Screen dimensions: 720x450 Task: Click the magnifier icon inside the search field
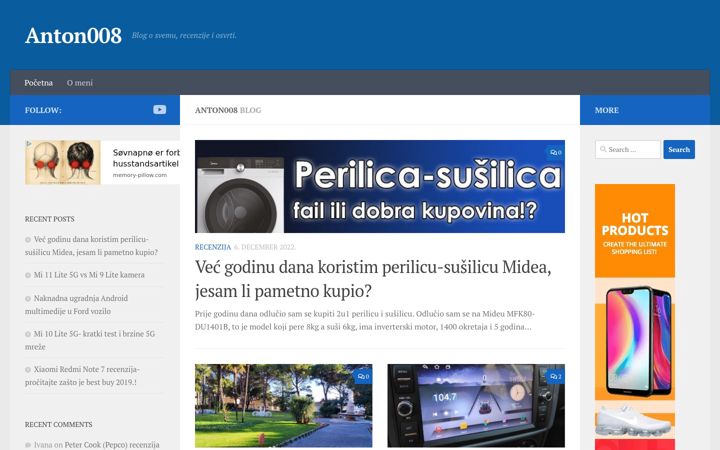click(602, 149)
